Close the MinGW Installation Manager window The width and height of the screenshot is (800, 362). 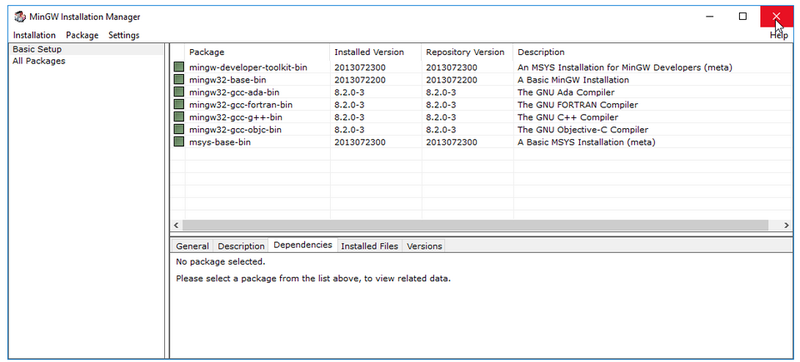[776, 16]
